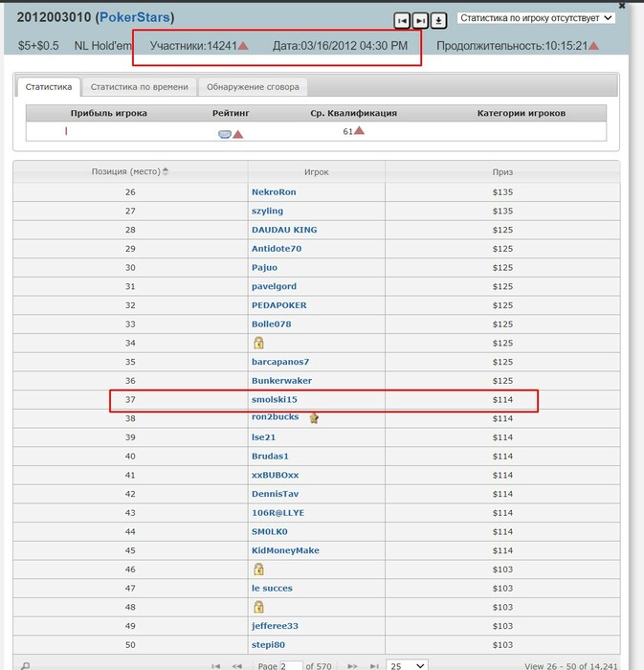Click the $135 prize for position 26
This screenshot has height=670, width=644.
coord(502,191)
